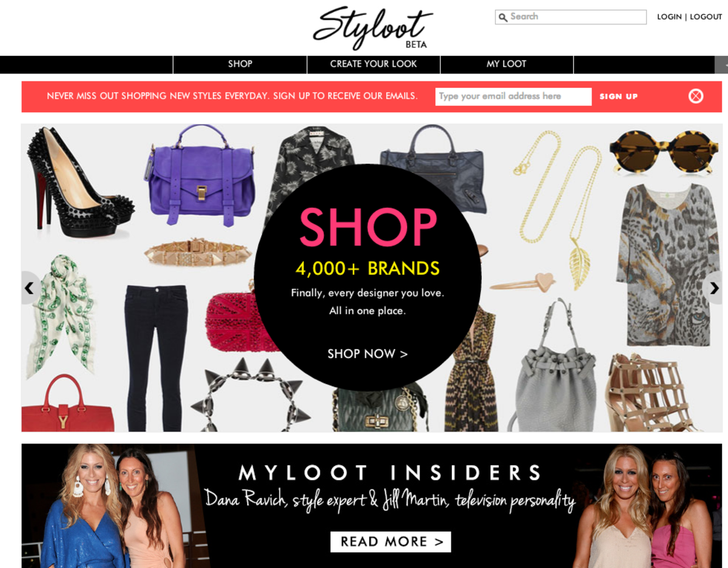Click READ MORE on MyLoot Insiders
This screenshot has height=568, width=728.
[391, 542]
